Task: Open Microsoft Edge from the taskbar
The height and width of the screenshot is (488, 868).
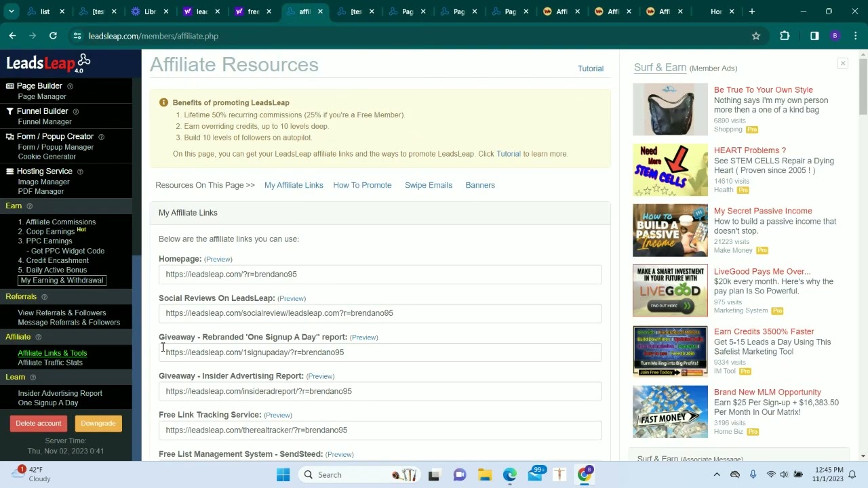Action: [x=509, y=474]
